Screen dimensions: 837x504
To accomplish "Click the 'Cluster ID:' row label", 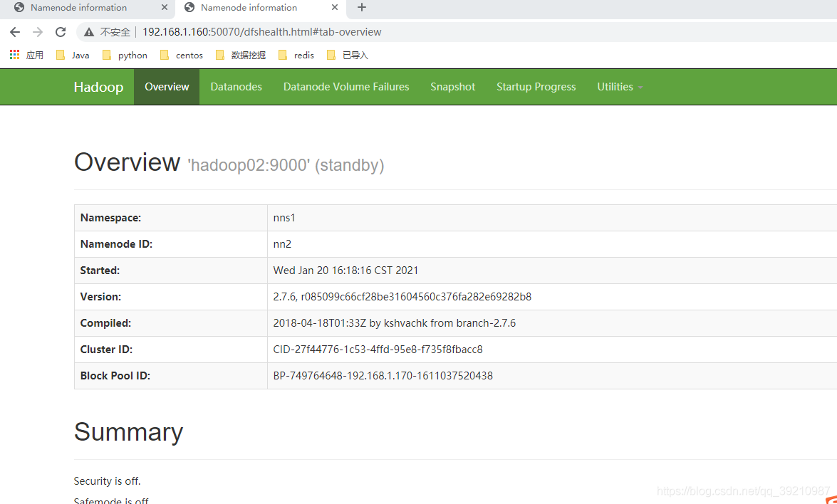I will 106,350.
